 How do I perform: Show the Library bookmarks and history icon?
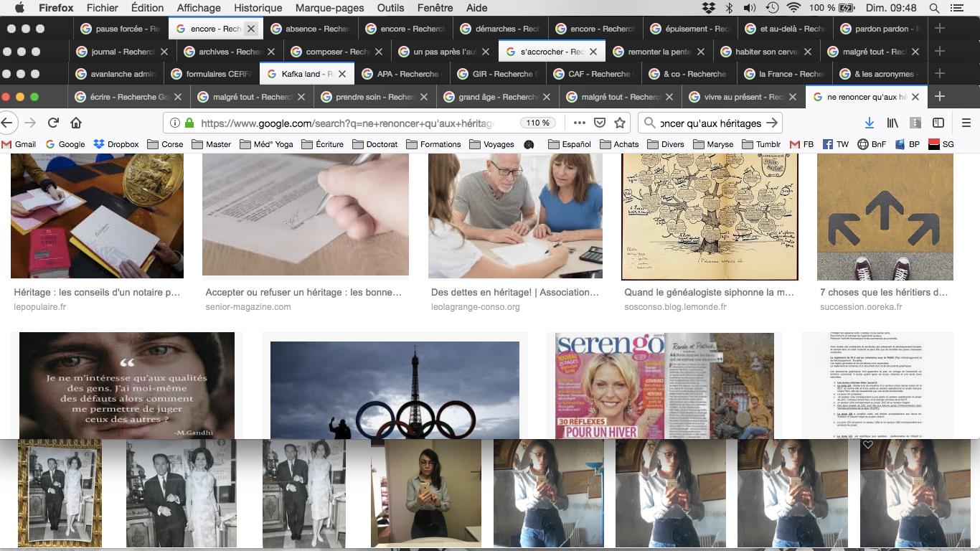(x=892, y=123)
